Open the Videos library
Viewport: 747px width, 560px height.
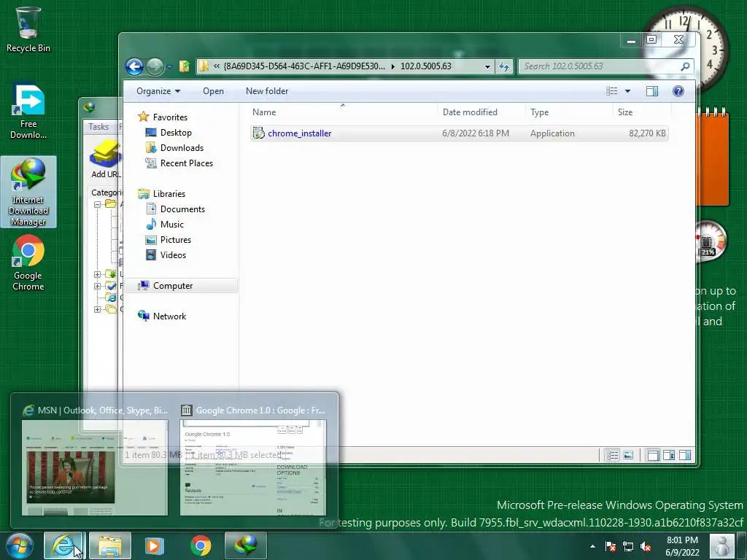pyautogui.click(x=173, y=254)
